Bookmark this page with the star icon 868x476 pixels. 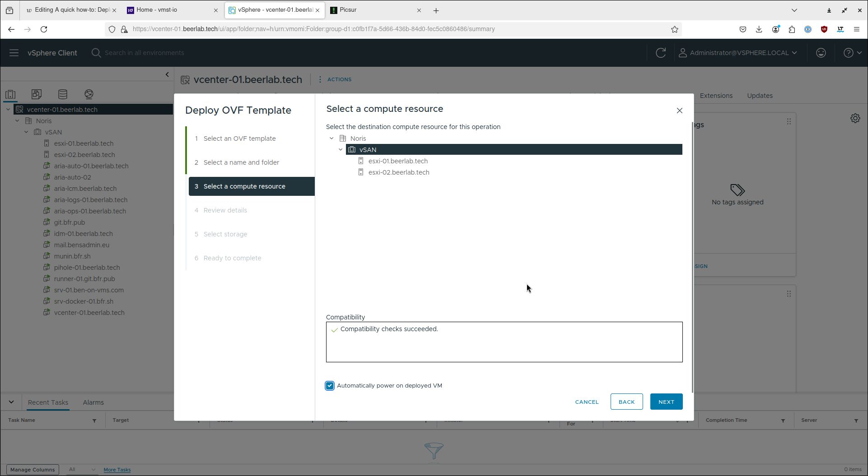(674, 29)
